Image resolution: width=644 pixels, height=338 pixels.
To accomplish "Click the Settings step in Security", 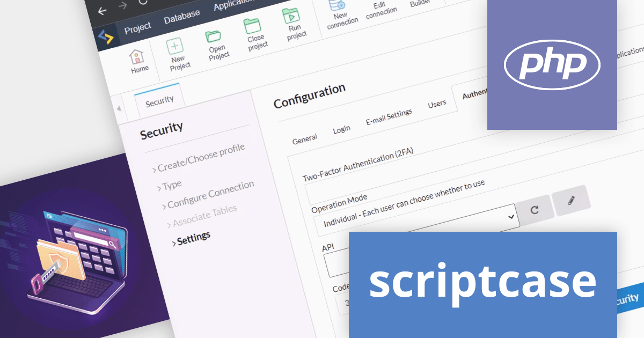I will point(193,238).
